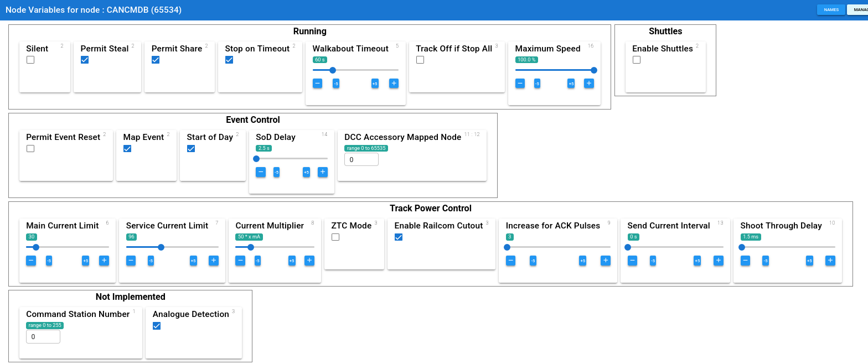Increase Service Current Limit with plus button
The image size is (868, 364).
click(214, 261)
